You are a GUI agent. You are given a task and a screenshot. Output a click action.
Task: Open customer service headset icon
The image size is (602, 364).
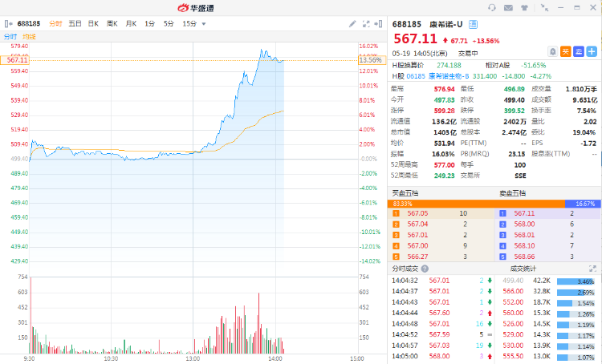point(492,8)
